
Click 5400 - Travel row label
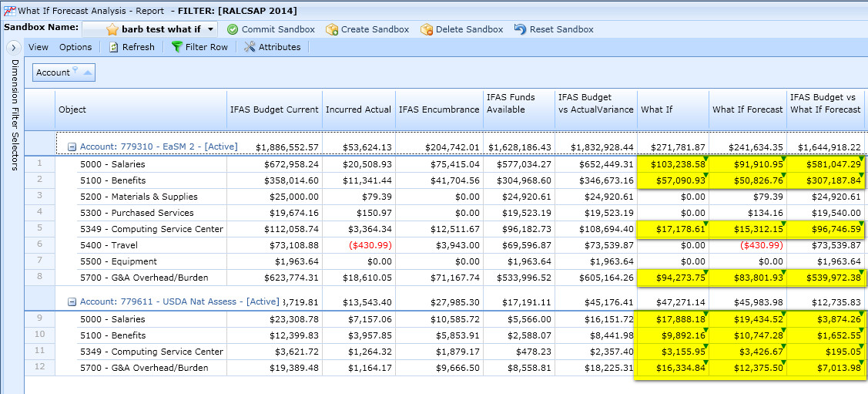109,245
